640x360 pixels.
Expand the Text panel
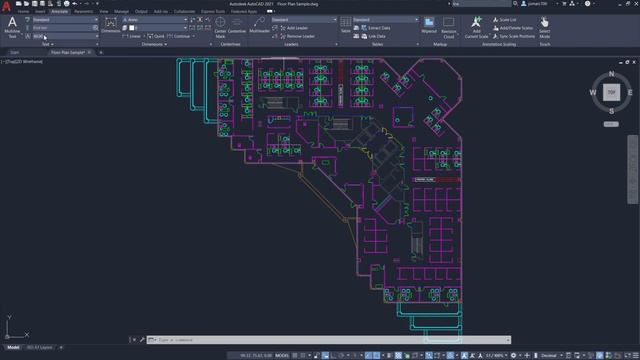click(x=47, y=44)
